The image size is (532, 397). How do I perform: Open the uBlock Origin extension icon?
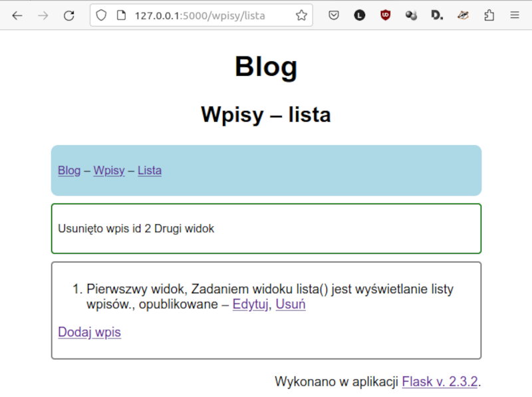385,15
